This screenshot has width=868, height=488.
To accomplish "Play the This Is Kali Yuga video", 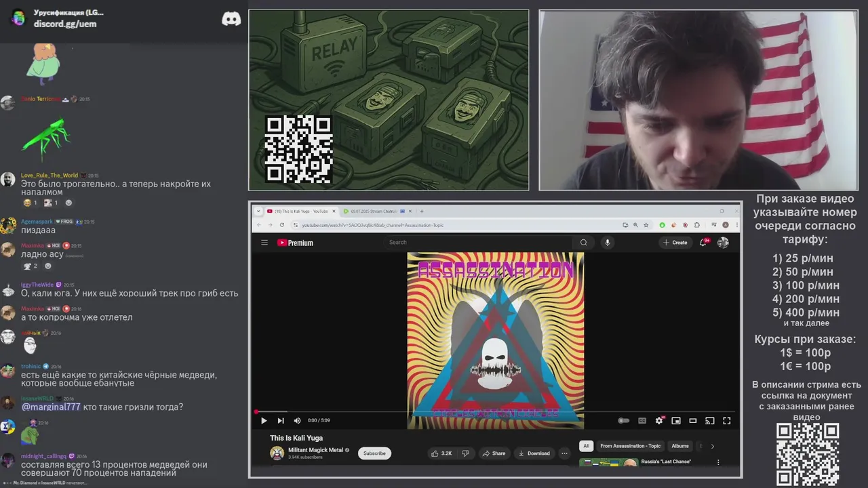I will click(264, 421).
